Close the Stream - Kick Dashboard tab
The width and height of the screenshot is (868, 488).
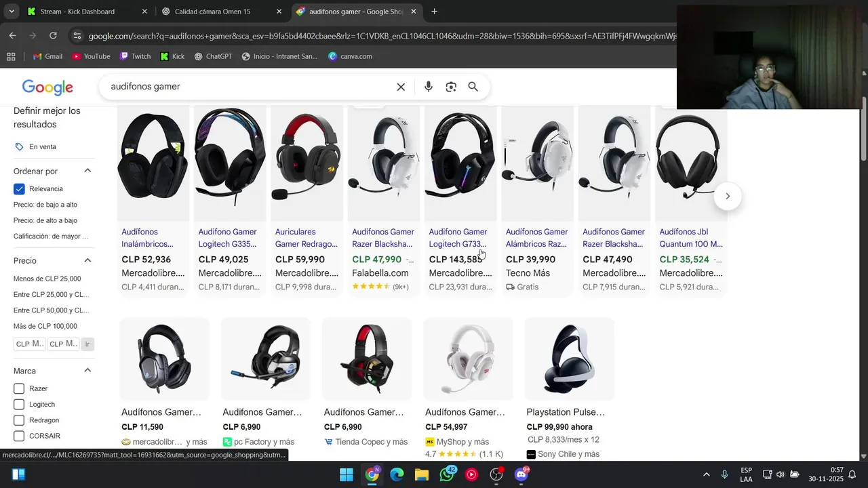[x=144, y=12]
